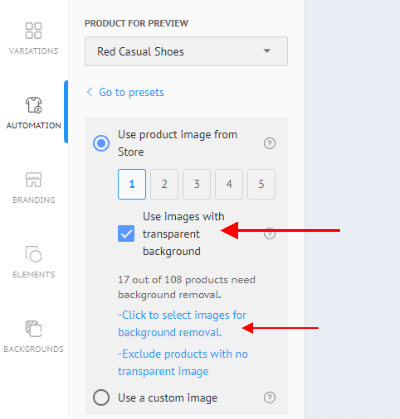Show help for transparent background option
Image resolution: width=400 pixels, height=419 pixels.
pyautogui.click(x=270, y=234)
